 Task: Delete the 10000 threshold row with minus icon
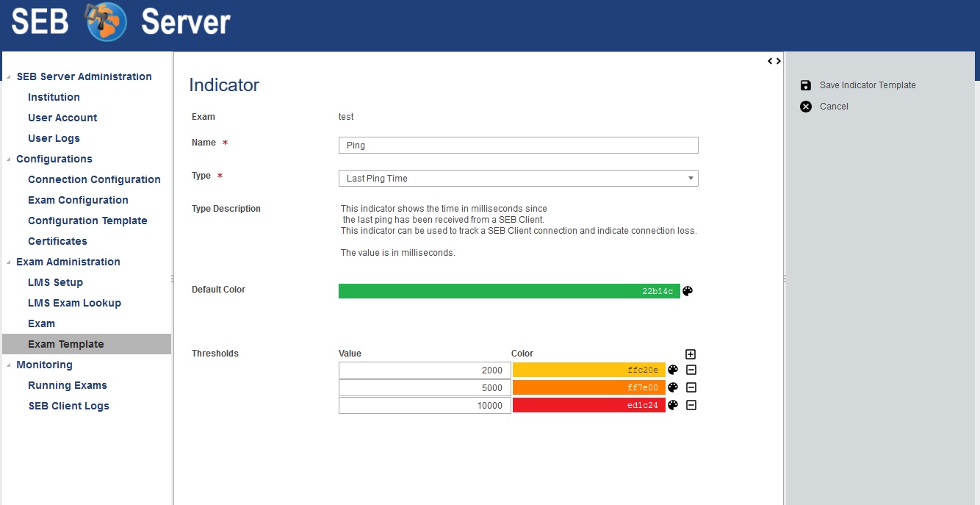(x=691, y=404)
